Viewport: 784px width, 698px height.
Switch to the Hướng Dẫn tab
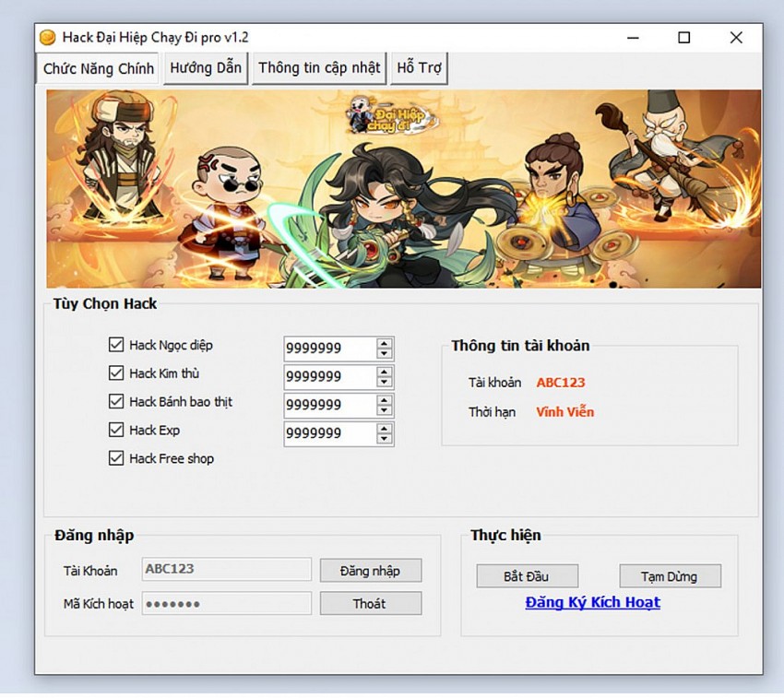(205, 67)
